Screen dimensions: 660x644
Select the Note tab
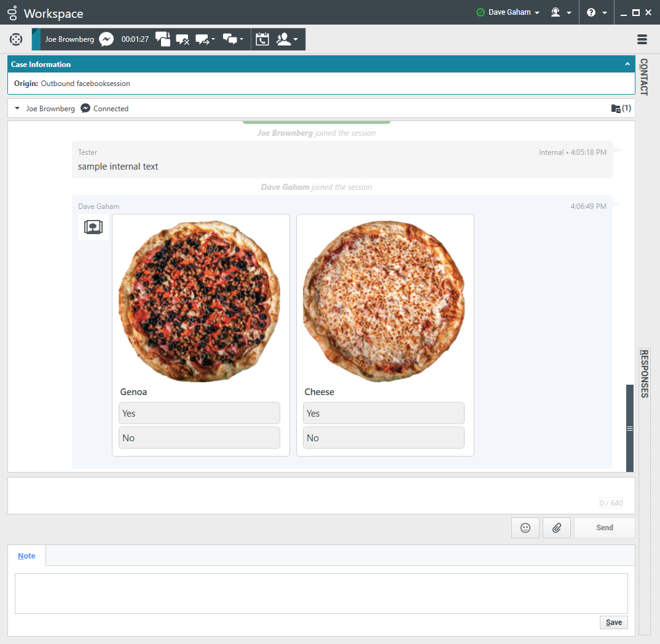tap(26, 556)
